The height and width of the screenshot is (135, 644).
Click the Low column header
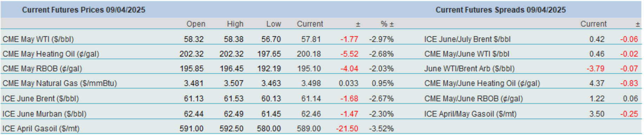click(273, 24)
